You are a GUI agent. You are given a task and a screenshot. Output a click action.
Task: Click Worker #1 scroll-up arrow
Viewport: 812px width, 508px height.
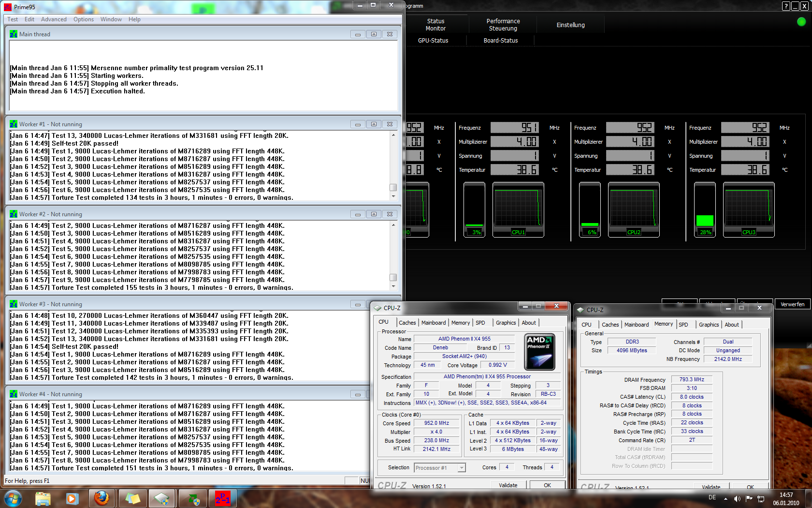393,135
